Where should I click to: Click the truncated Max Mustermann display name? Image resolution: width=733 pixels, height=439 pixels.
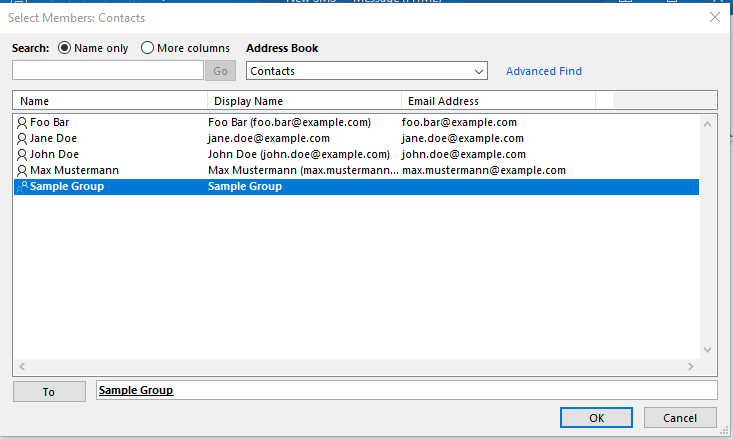click(x=303, y=170)
